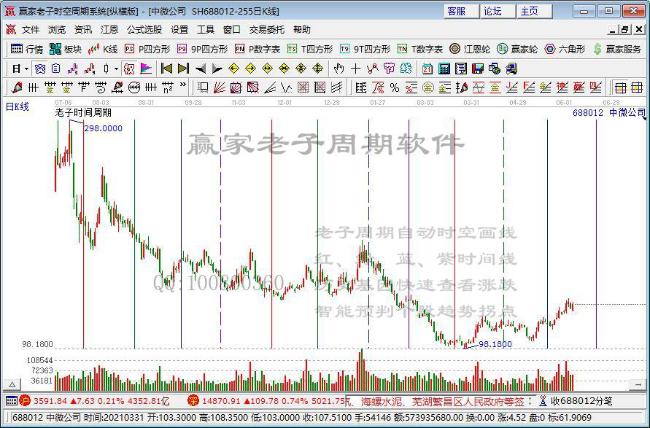
Task: Select the crosshair cursor tool
Action: tap(355, 68)
